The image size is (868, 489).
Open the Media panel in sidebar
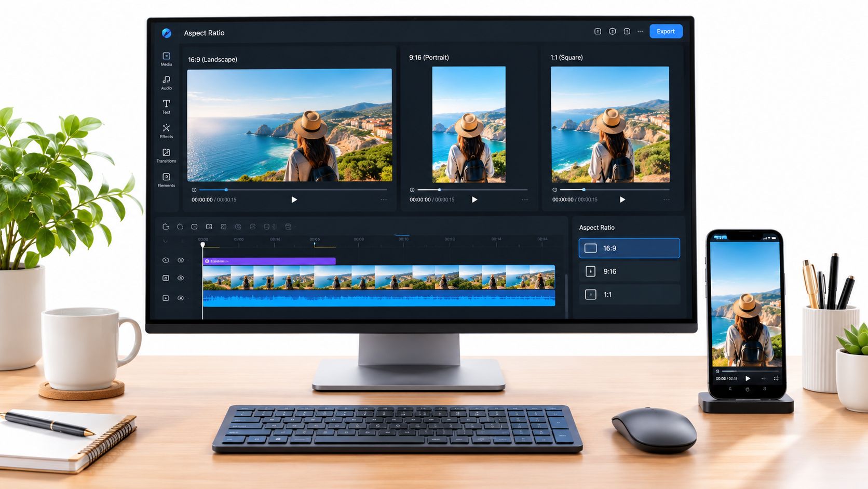point(166,59)
